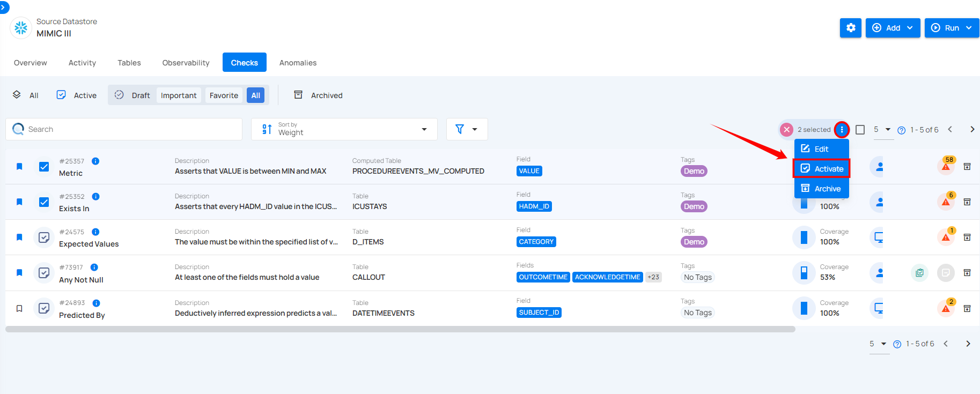
Task: Go to next page at top
Action: [972, 129]
